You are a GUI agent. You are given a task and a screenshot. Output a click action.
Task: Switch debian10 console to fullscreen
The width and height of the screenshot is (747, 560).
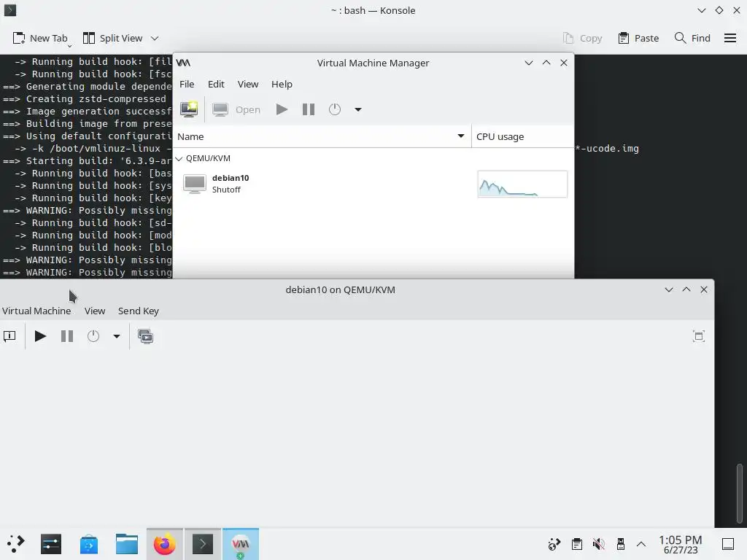click(x=698, y=336)
